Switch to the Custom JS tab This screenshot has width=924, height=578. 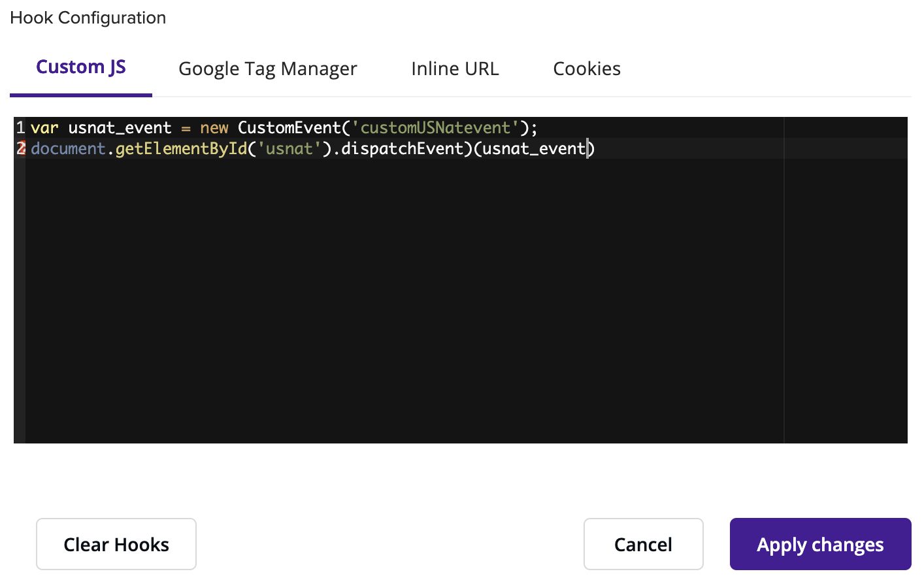click(81, 67)
